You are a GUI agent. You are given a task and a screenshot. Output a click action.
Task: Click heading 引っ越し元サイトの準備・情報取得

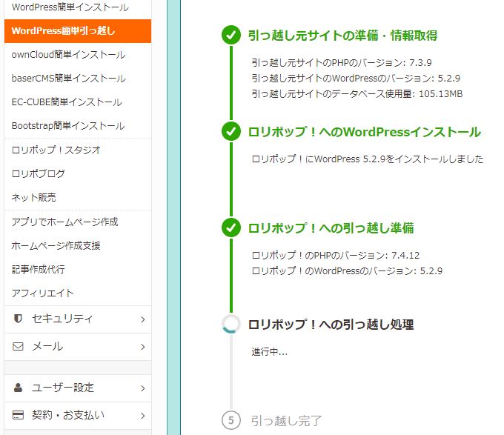[x=342, y=36]
